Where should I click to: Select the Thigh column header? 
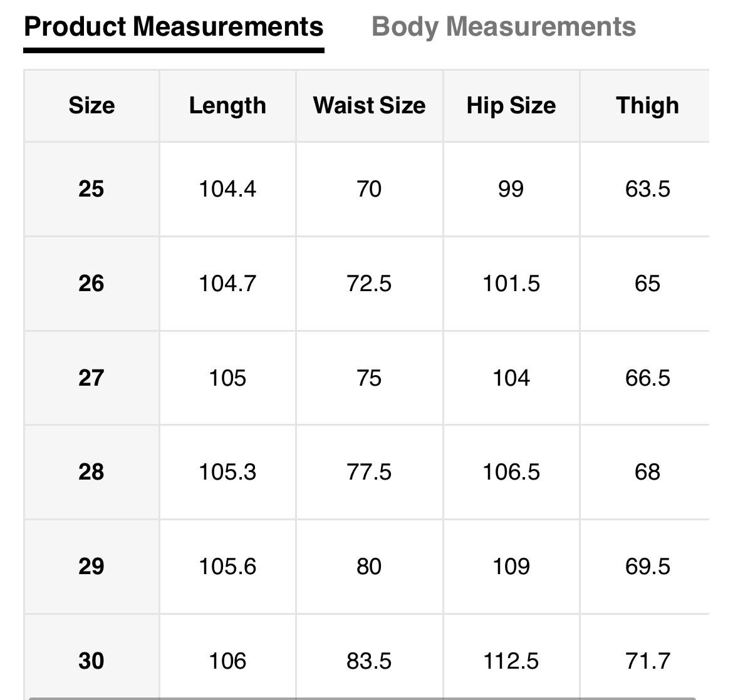point(647,105)
